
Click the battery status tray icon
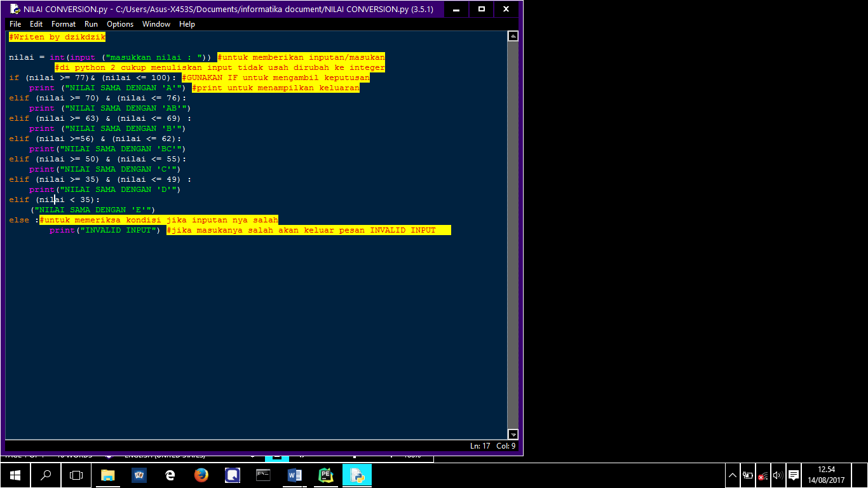point(748,475)
